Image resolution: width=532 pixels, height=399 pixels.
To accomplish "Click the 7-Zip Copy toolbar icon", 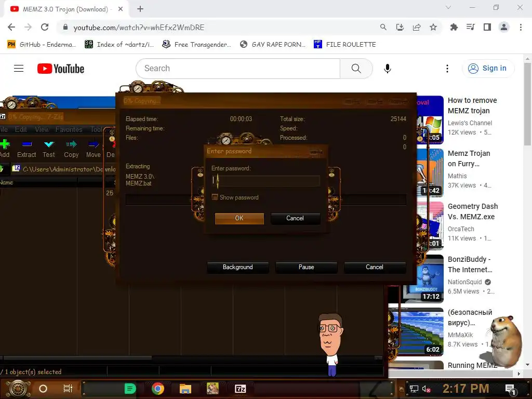I will pyautogui.click(x=71, y=149).
